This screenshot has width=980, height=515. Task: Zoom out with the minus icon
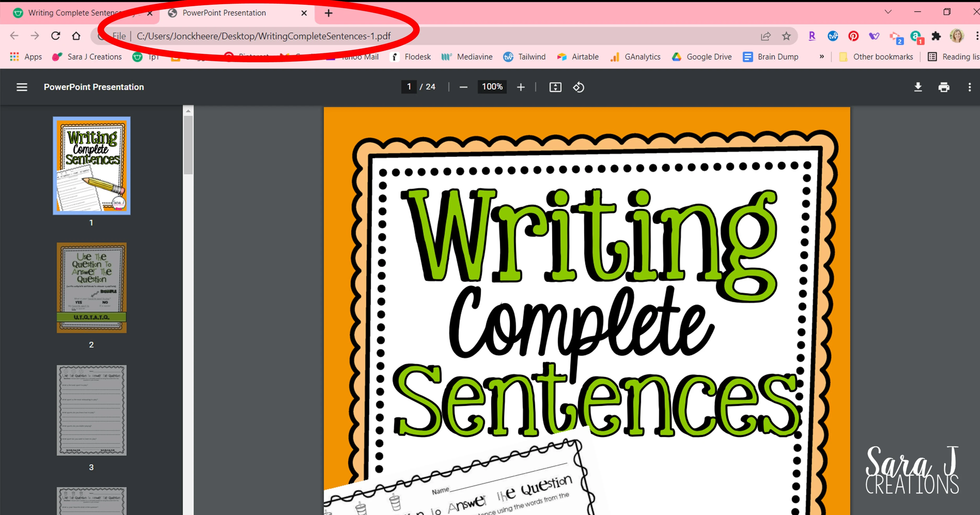pyautogui.click(x=463, y=87)
